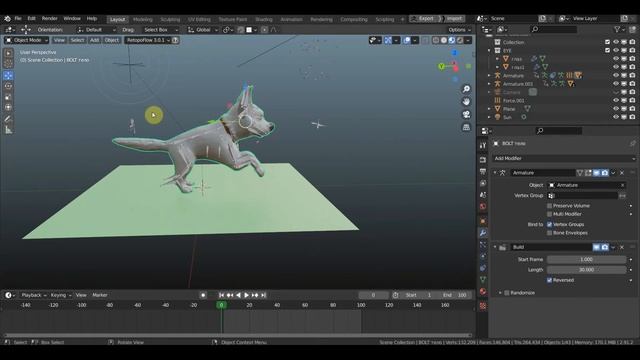
Task: Activate the Scale tool in left toolbar
Action: point(8,97)
